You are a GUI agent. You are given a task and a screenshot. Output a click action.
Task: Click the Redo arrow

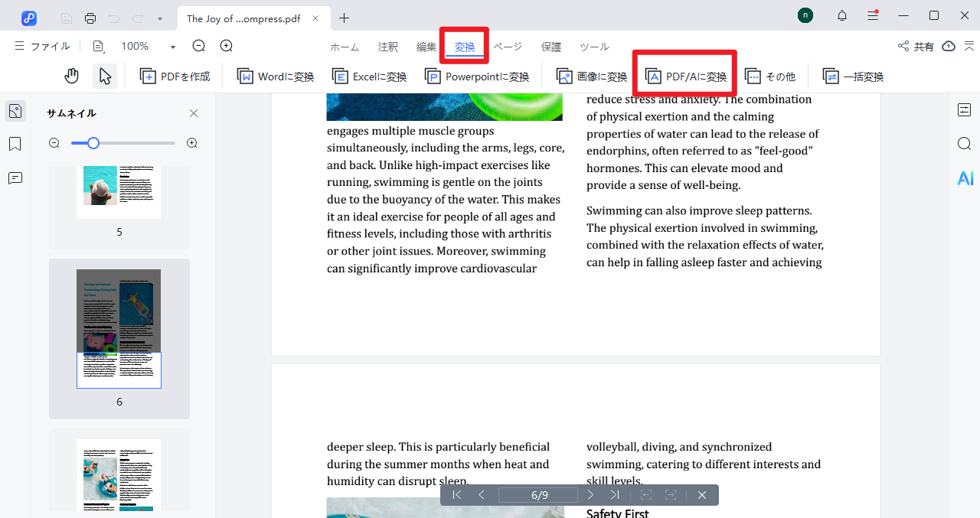pyautogui.click(x=138, y=18)
